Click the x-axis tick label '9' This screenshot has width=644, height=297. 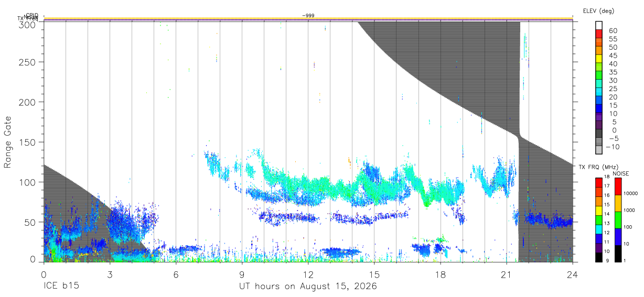coord(242,274)
